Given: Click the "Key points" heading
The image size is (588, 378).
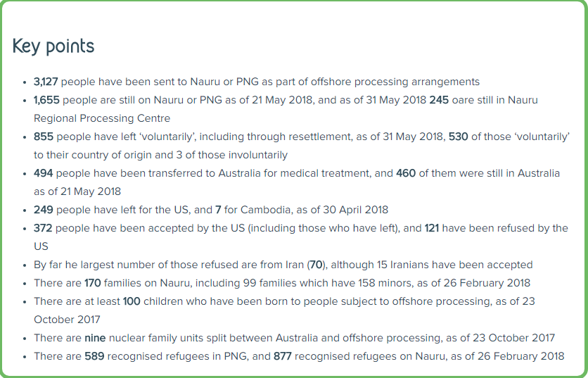Looking at the screenshot, I should point(53,46).
